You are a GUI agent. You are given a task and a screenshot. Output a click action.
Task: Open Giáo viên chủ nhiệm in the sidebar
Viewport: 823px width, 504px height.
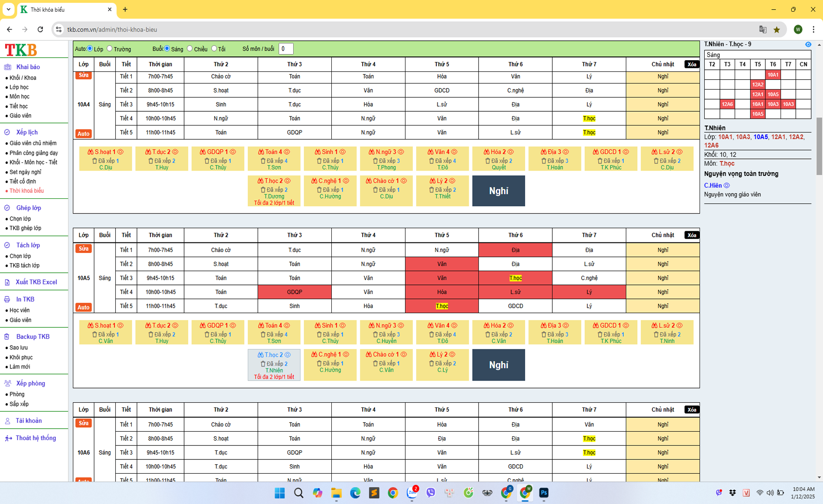click(33, 143)
